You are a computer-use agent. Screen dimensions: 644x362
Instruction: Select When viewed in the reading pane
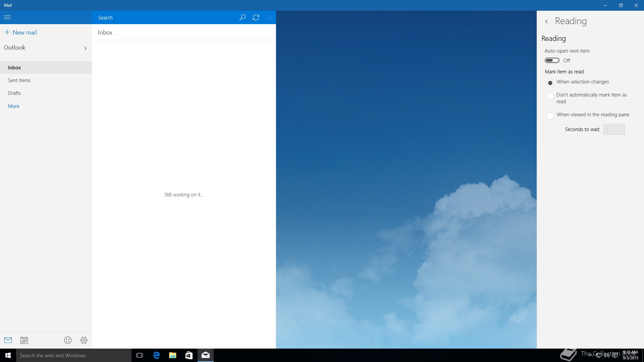tap(550, 116)
